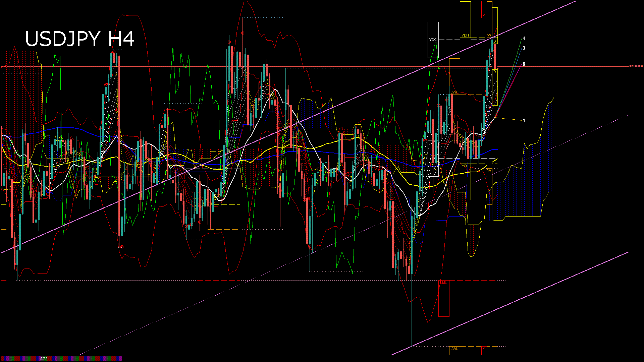Click the YDC label box
644x362 pixels.
coord(433,40)
